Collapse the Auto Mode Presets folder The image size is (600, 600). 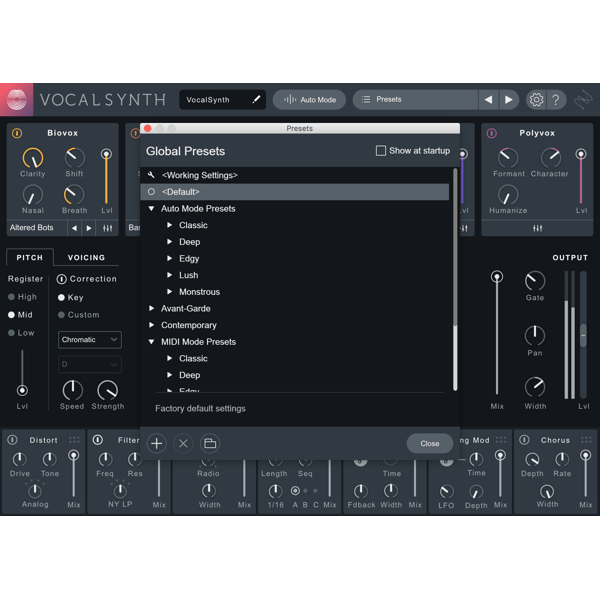coord(152,209)
